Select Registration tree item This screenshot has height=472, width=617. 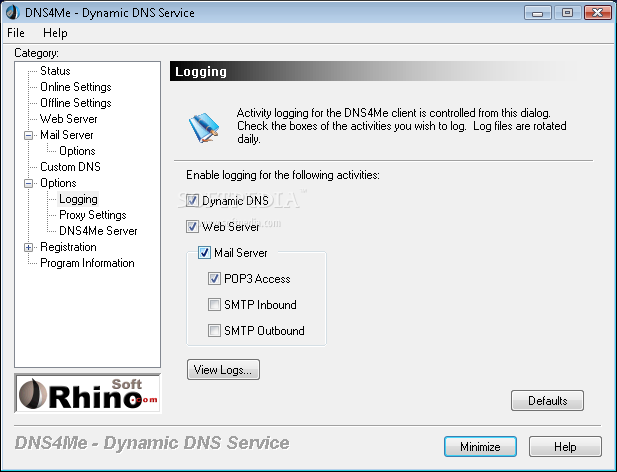pos(68,247)
